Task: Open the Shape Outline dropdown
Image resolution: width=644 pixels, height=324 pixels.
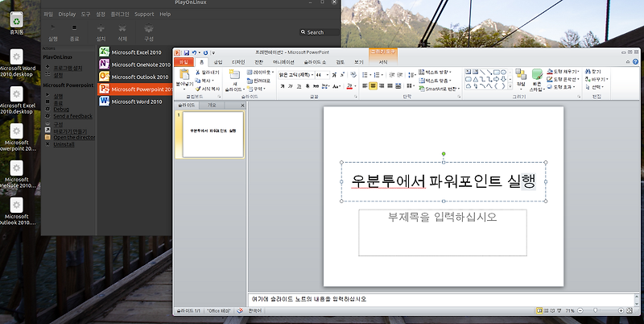Action: coord(563,79)
